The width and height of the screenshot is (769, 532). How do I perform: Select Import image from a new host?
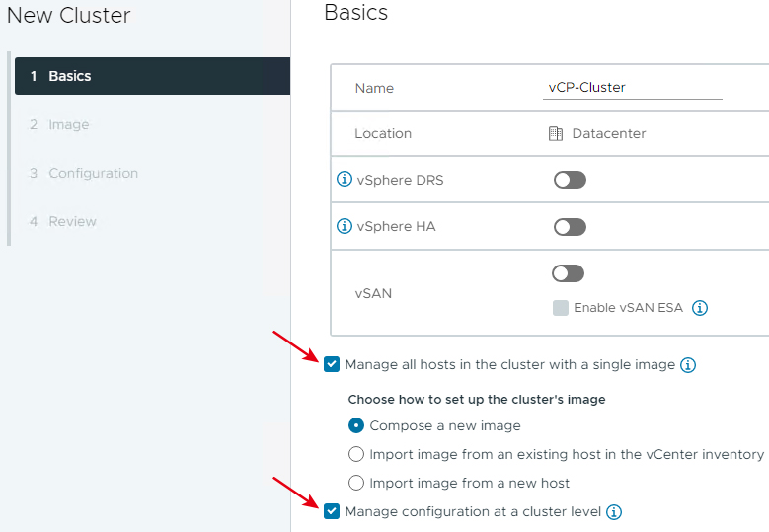pyautogui.click(x=356, y=483)
